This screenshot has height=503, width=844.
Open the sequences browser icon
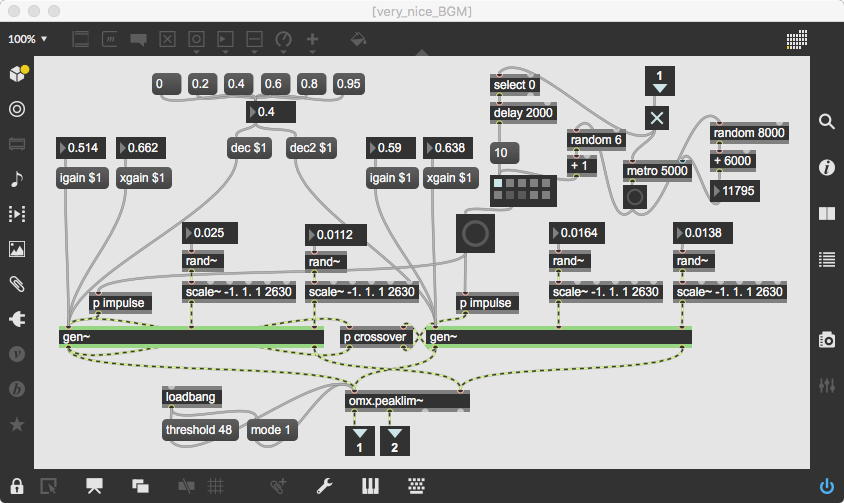coord(17,214)
